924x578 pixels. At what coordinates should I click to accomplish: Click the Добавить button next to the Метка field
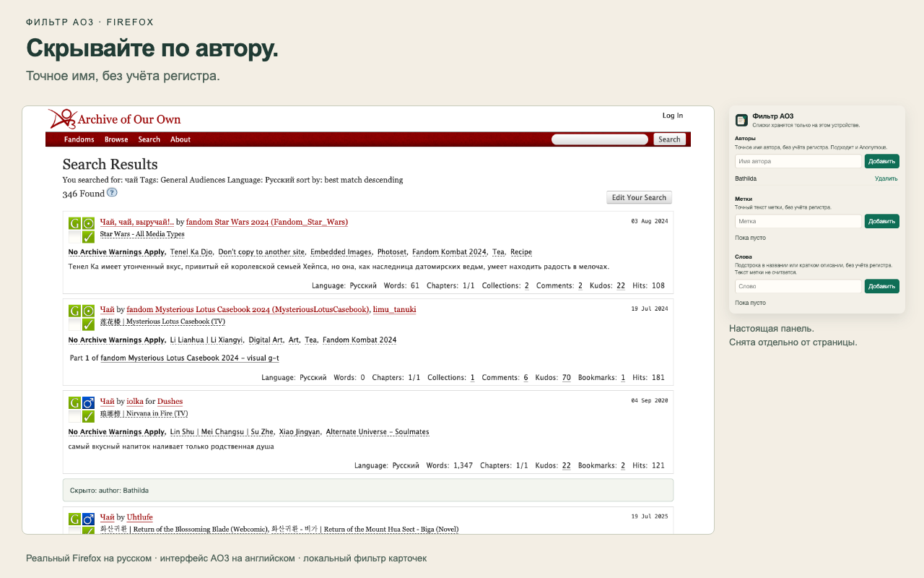pyautogui.click(x=882, y=221)
